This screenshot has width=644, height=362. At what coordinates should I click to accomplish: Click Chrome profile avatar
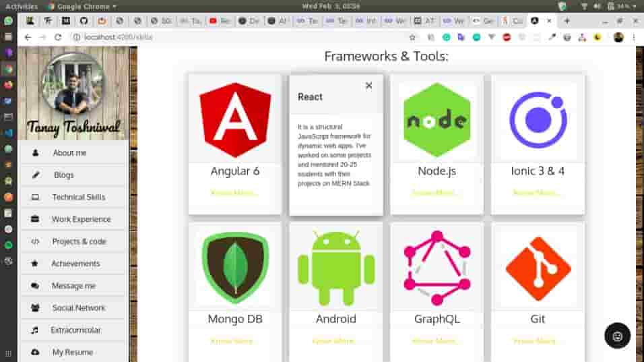click(618, 37)
